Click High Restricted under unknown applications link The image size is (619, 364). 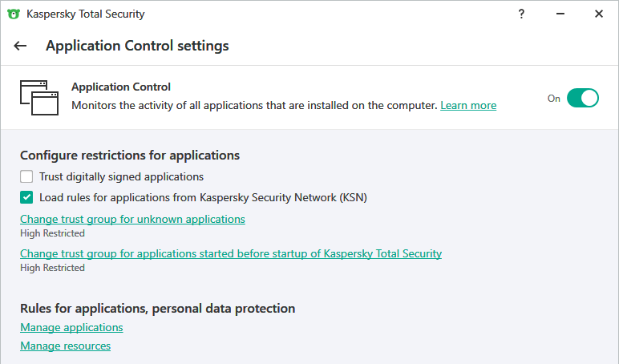click(52, 233)
